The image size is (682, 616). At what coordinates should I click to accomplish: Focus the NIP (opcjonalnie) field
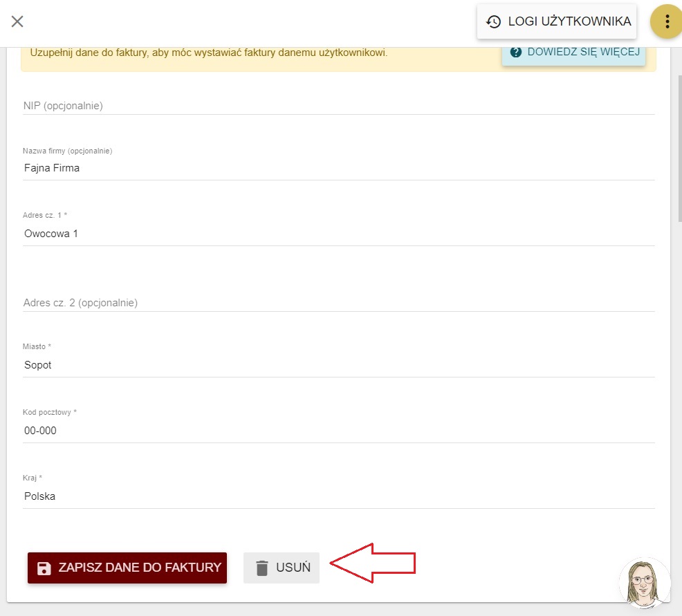pyautogui.click(x=339, y=106)
